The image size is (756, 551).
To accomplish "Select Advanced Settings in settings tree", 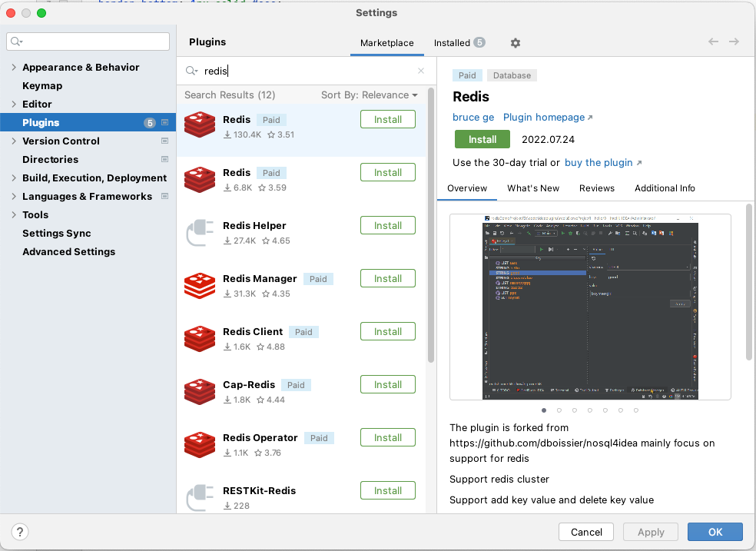I will click(69, 251).
